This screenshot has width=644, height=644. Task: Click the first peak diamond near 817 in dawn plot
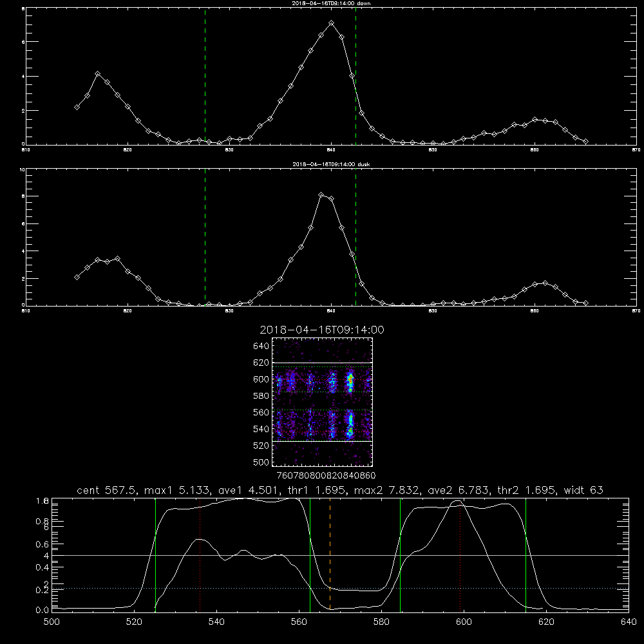click(x=98, y=74)
